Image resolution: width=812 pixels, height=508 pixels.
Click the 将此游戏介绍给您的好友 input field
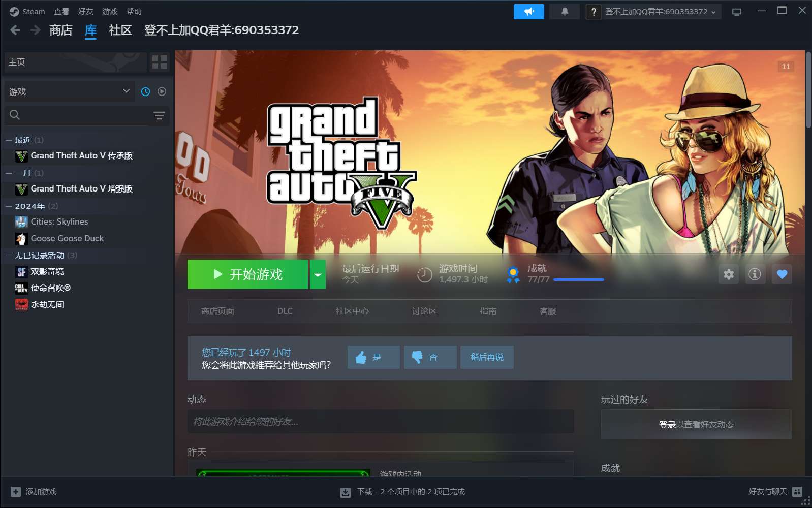click(x=381, y=422)
